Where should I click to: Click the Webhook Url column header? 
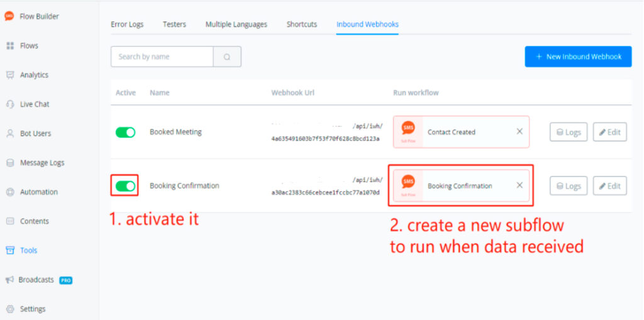pos(293,93)
